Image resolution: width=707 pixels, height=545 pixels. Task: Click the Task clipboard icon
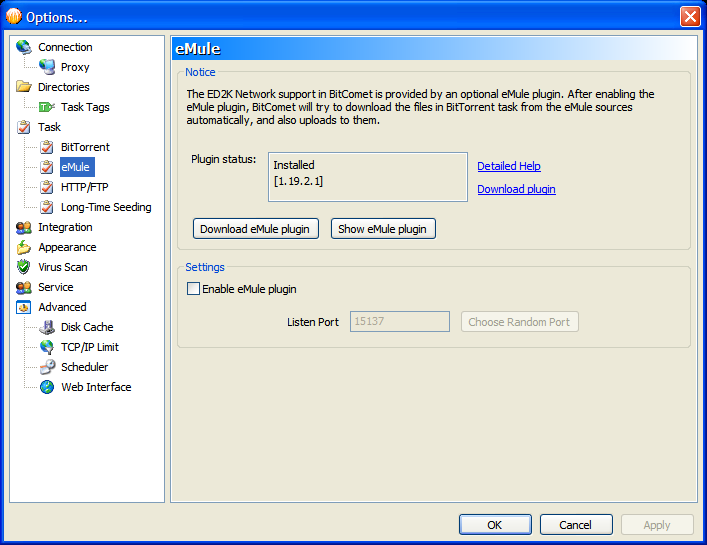tap(23, 127)
